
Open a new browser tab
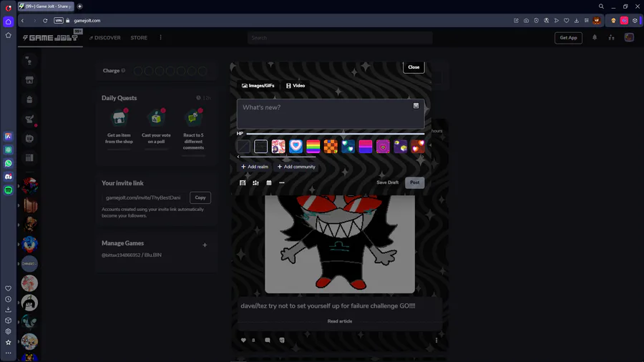(79, 6)
